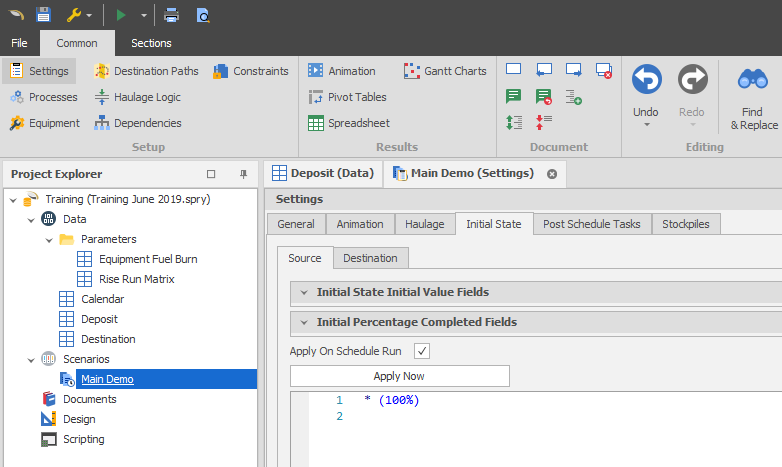This screenshot has width=782, height=467.
Task: Click the Print icon in top toolbar
Action: point(172,15)
